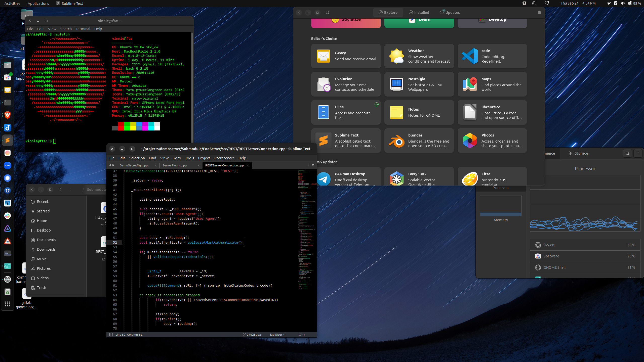Open Sublime Text Preferences menu

coord(224,158)
